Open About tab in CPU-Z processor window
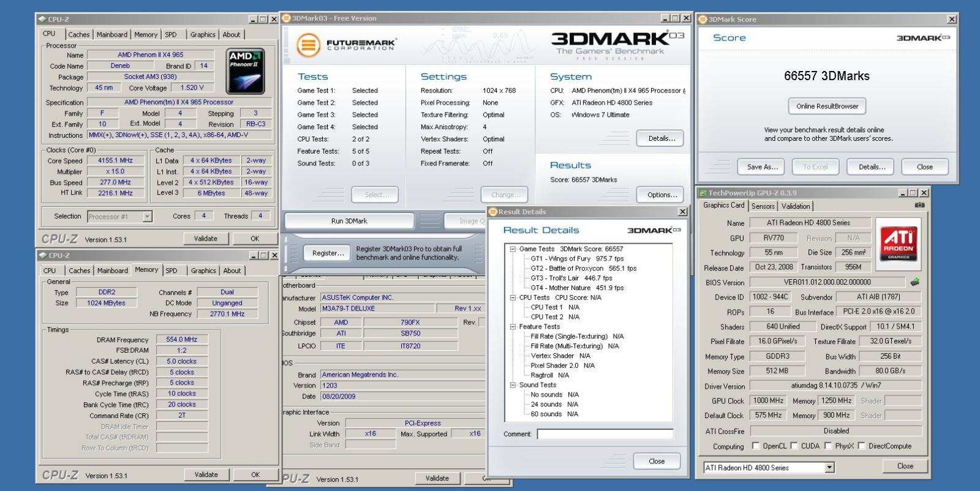This screenshot has height=491, width=980. [232, 35]
